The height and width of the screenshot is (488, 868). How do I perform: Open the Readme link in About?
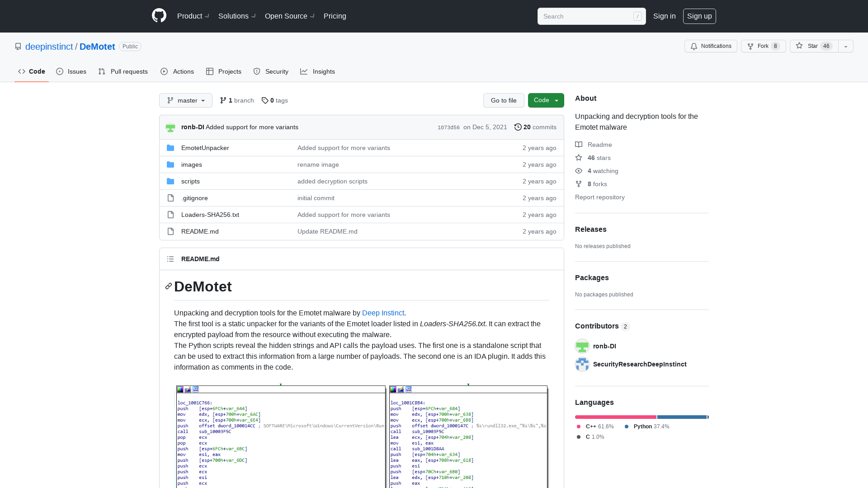(594, 145)
